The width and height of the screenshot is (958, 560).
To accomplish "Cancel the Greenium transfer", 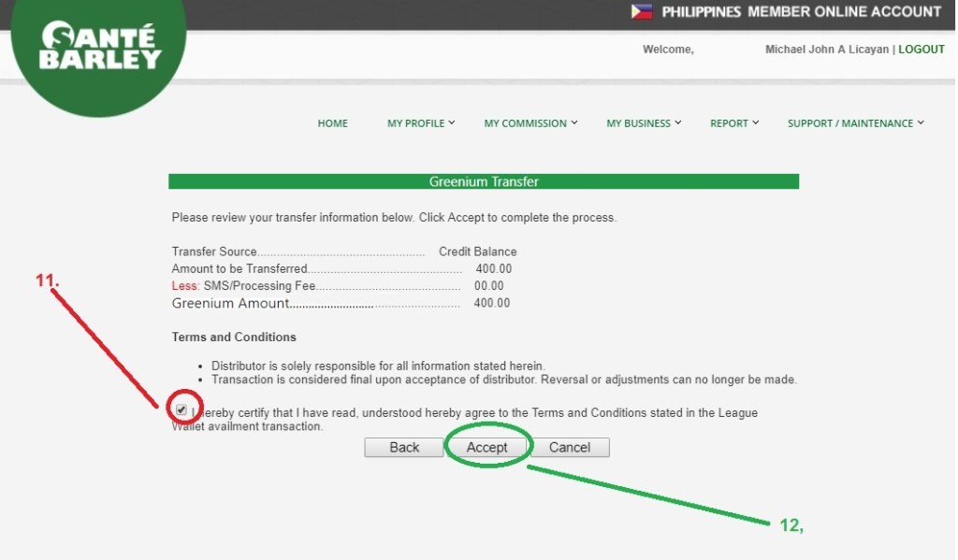I will (569, 448).
